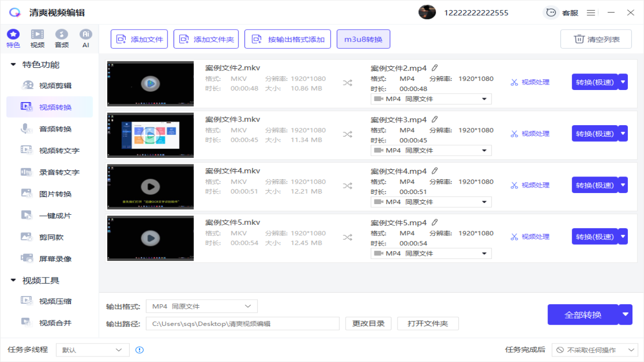Open 视频转文字 in the sidebar

(x=49, y=150)
